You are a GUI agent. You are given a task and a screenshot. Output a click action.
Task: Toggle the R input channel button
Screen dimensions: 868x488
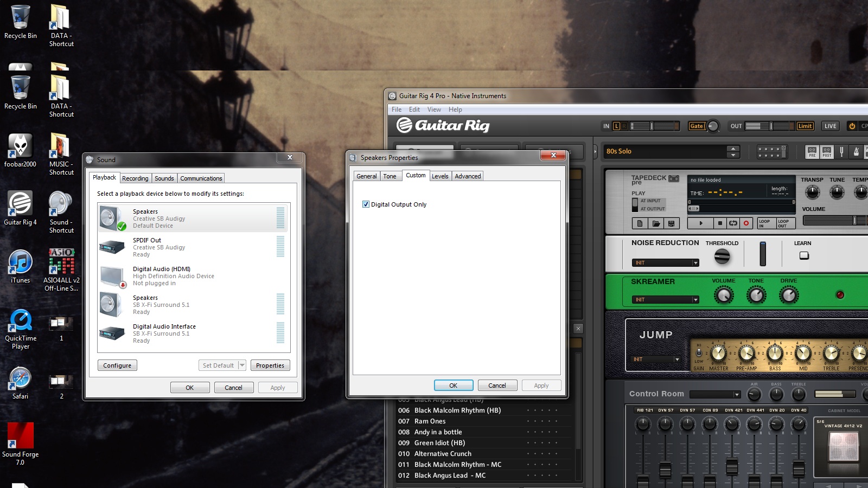(x=624, y=126)
